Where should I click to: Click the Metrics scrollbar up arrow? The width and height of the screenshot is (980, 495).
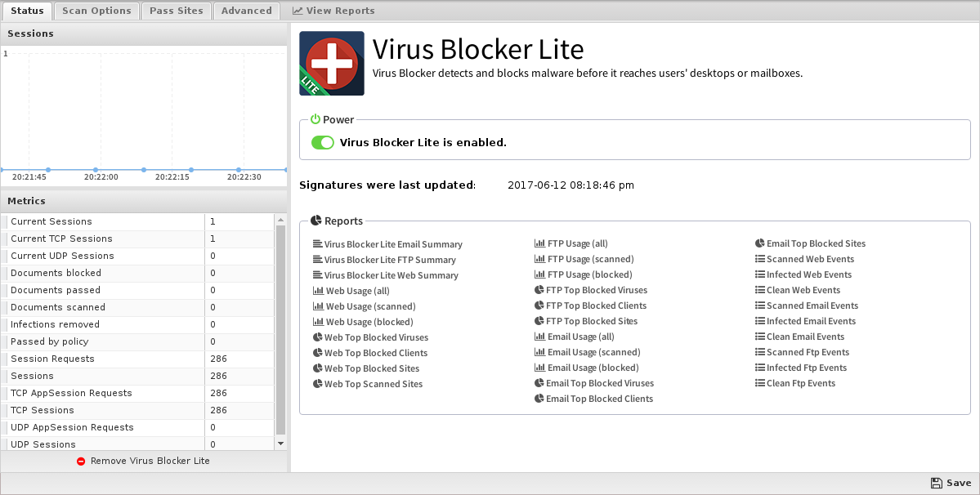click(280, 220)
